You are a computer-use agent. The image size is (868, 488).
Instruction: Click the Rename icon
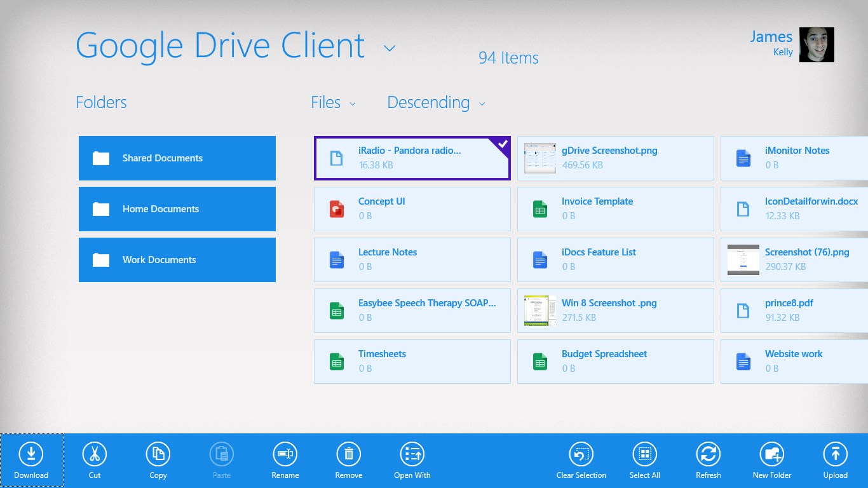(x=285, y=454)
